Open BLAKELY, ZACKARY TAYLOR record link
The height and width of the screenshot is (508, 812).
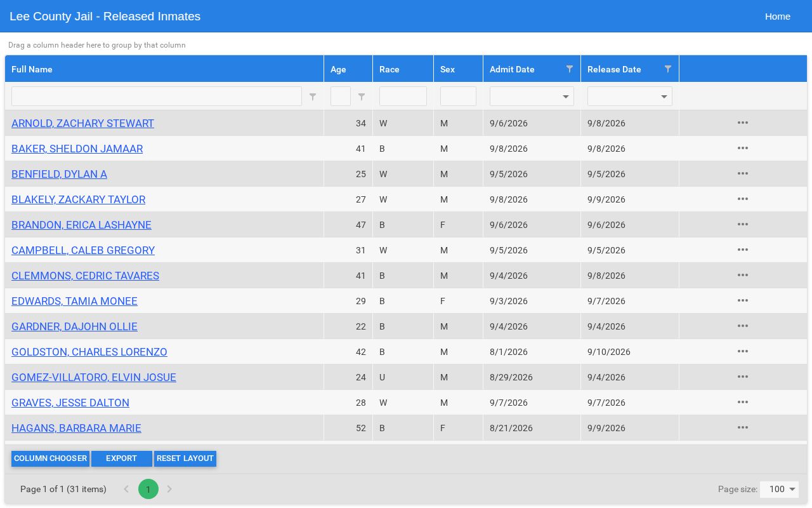(x=78, y=199)
